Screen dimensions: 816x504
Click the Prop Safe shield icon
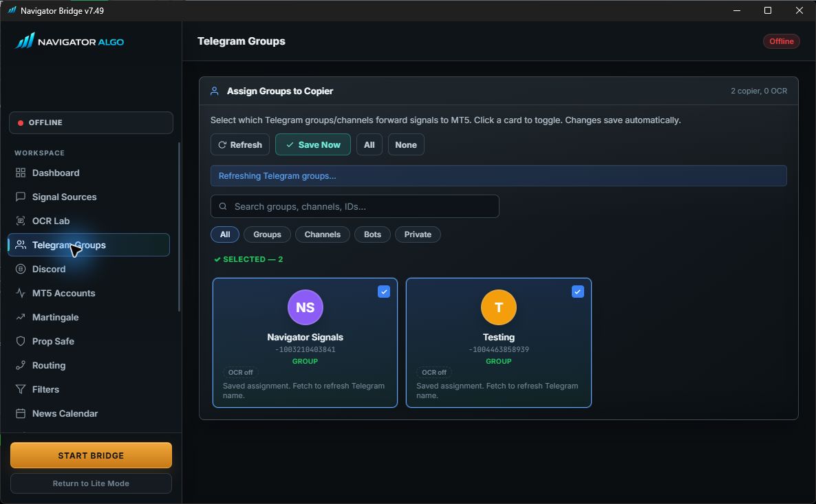(20, 341)
